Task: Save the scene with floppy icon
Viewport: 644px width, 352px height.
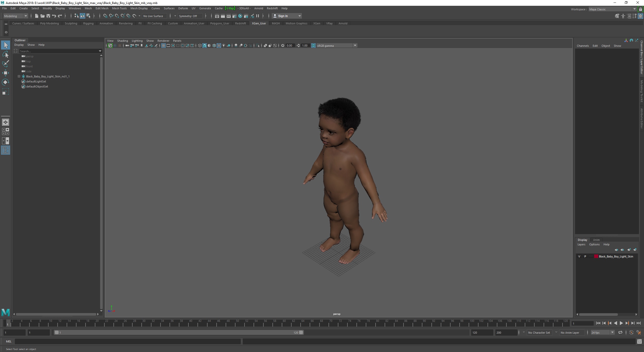Action: 48,16
